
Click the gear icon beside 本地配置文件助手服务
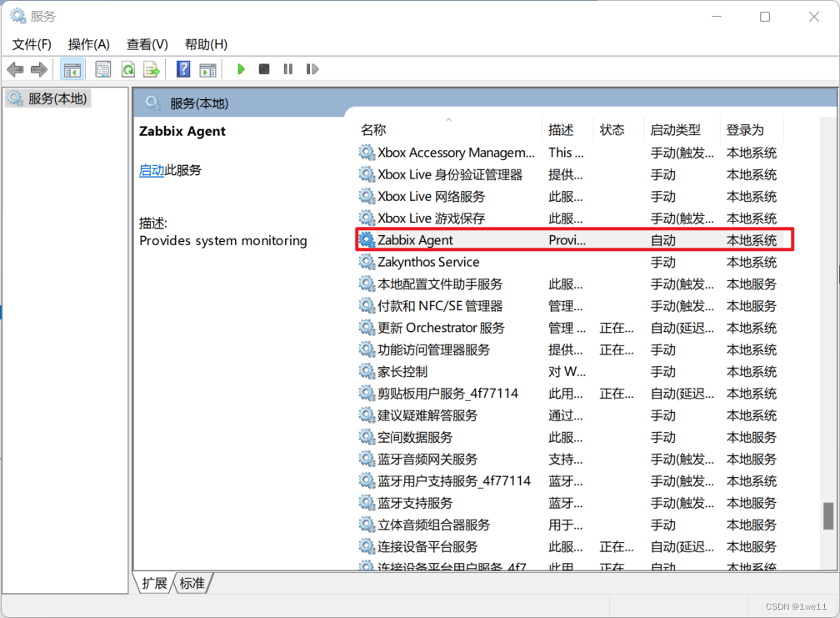tap(367, 284)
